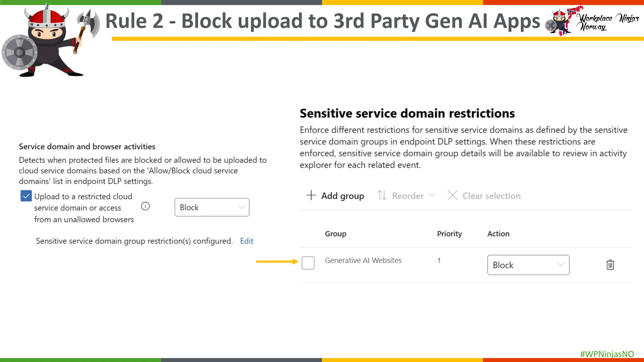Open the Action dropdown for Generative AI Websites

tap(528, 265)
